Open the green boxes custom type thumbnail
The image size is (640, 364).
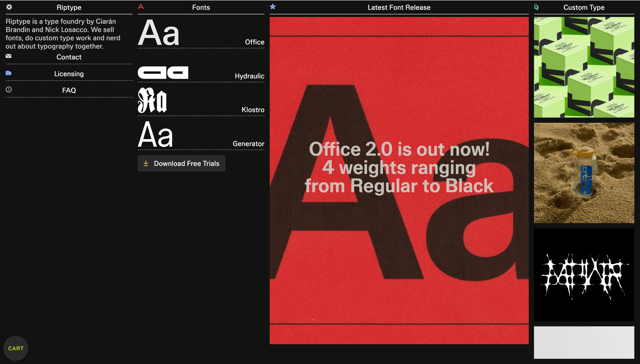[x=584, y=67]
